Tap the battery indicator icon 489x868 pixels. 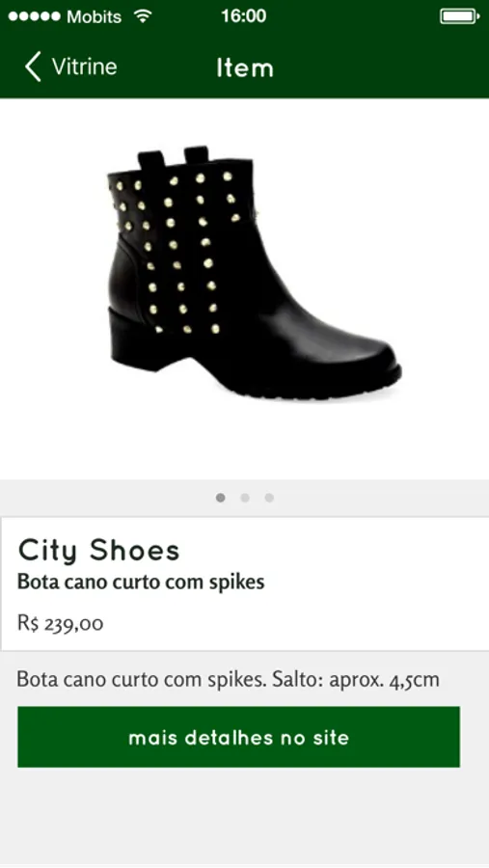(x=460, y=16)
